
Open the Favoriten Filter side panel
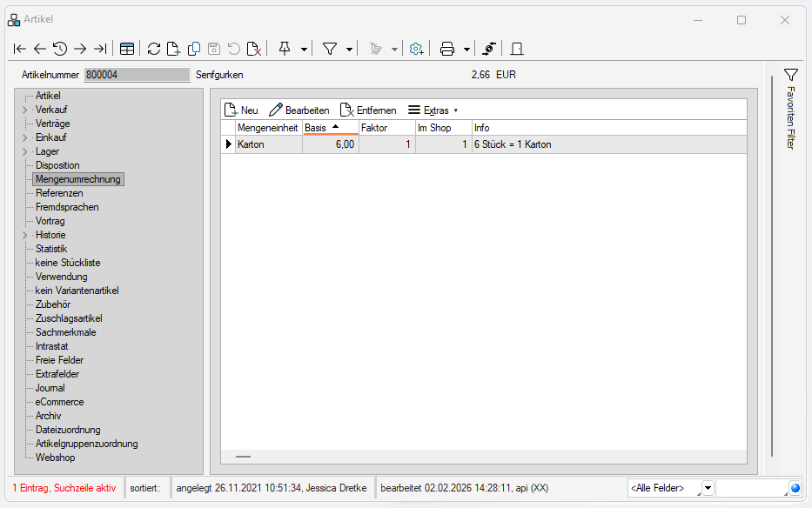(790, 109)
